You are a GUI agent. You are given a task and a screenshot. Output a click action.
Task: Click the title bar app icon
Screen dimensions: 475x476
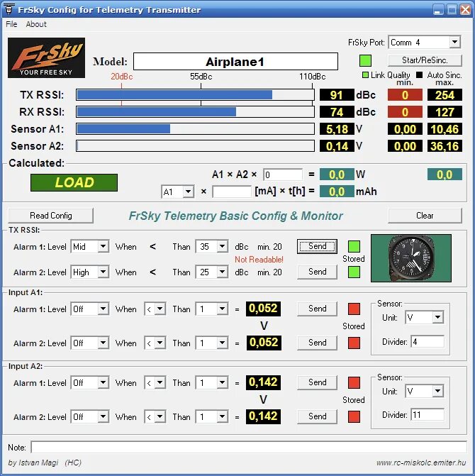[9, 9]
